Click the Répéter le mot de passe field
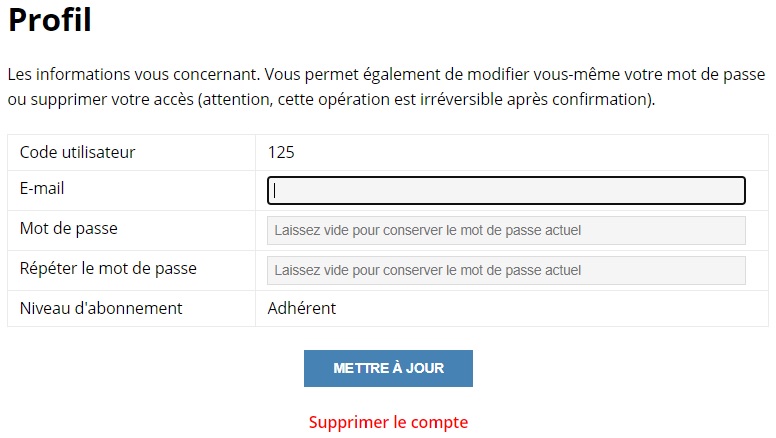This screenshot has width=776, height=438. click(506, 270)
